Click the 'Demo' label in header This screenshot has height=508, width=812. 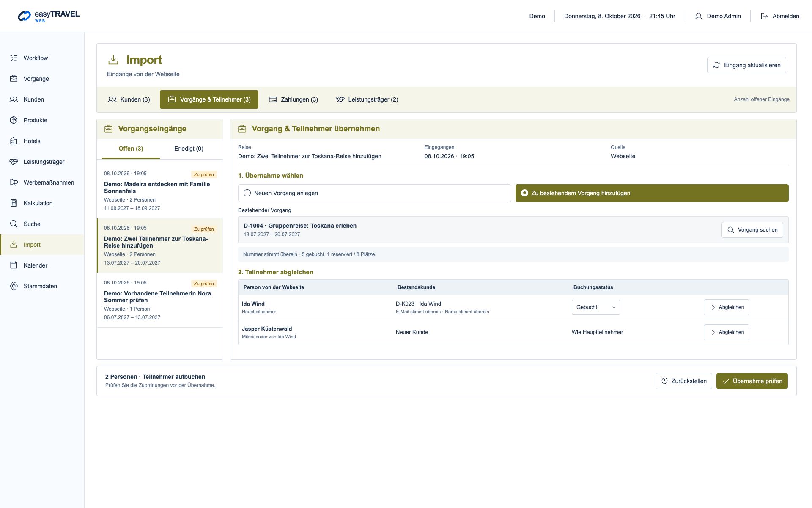coord(537,16)
